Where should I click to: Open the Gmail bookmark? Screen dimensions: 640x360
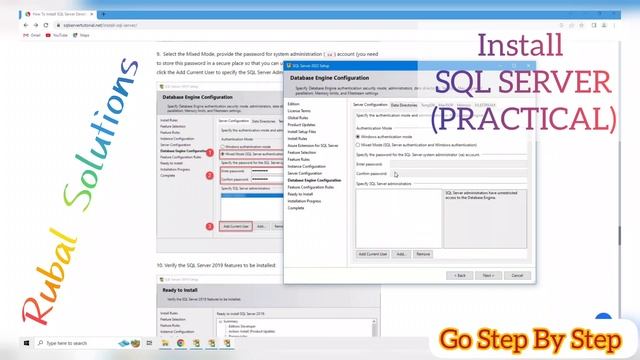click(32, 36)
